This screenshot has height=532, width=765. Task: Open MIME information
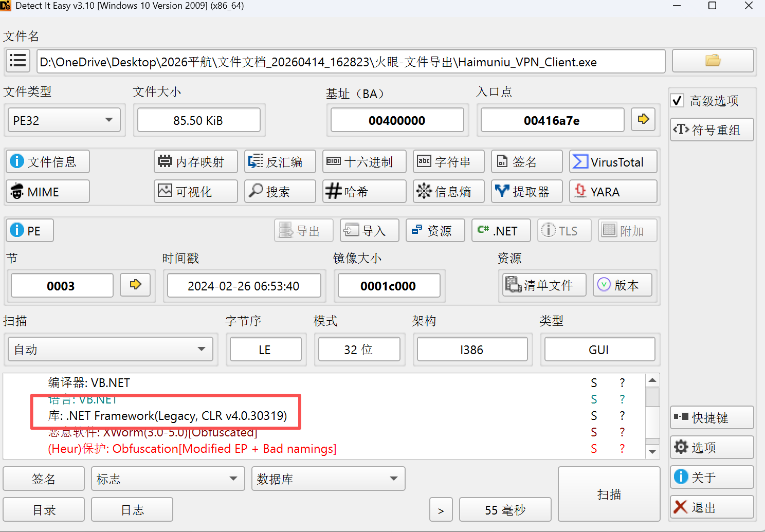coord(48,192)
